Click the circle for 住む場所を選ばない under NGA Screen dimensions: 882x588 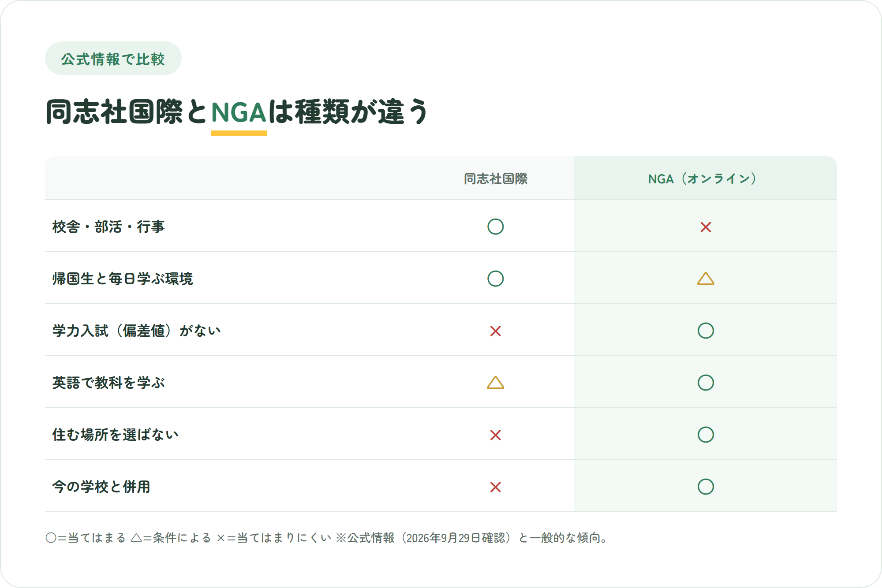click(706, 435)
